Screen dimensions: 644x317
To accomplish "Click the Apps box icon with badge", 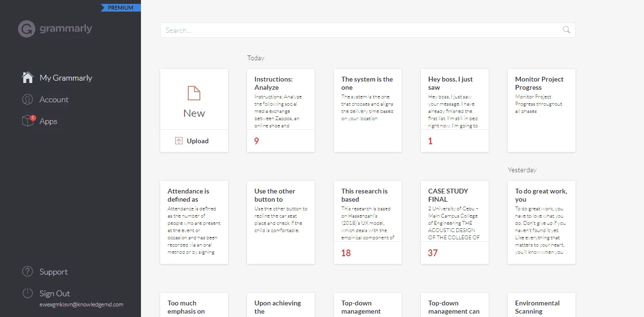I will [28, 121].
